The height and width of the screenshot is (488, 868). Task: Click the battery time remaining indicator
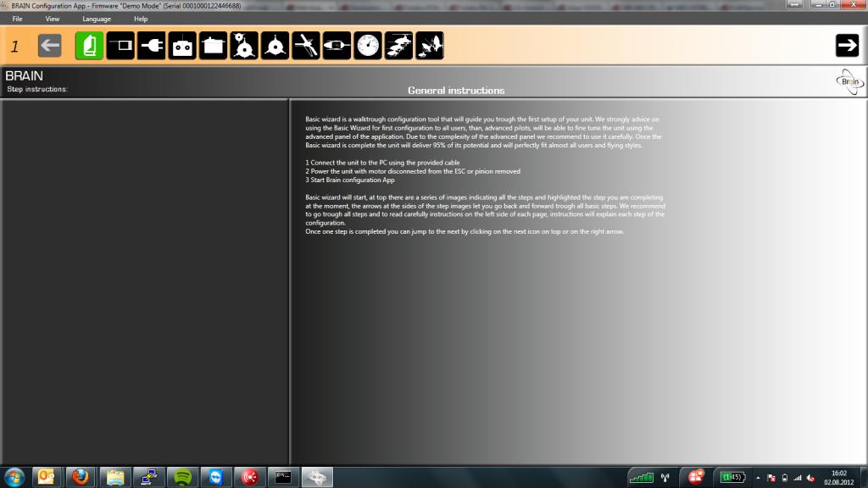click(731, 477)
